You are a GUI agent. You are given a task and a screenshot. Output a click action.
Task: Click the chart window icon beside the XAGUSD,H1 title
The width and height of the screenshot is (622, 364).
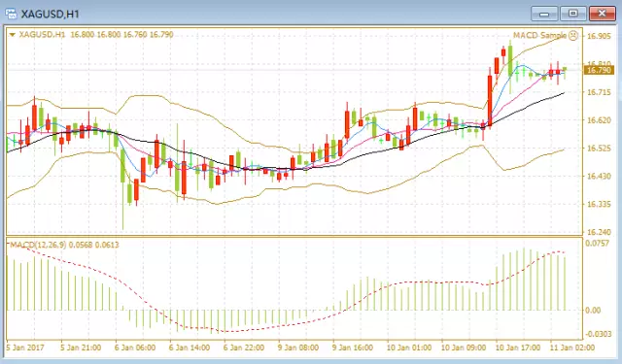11,14
